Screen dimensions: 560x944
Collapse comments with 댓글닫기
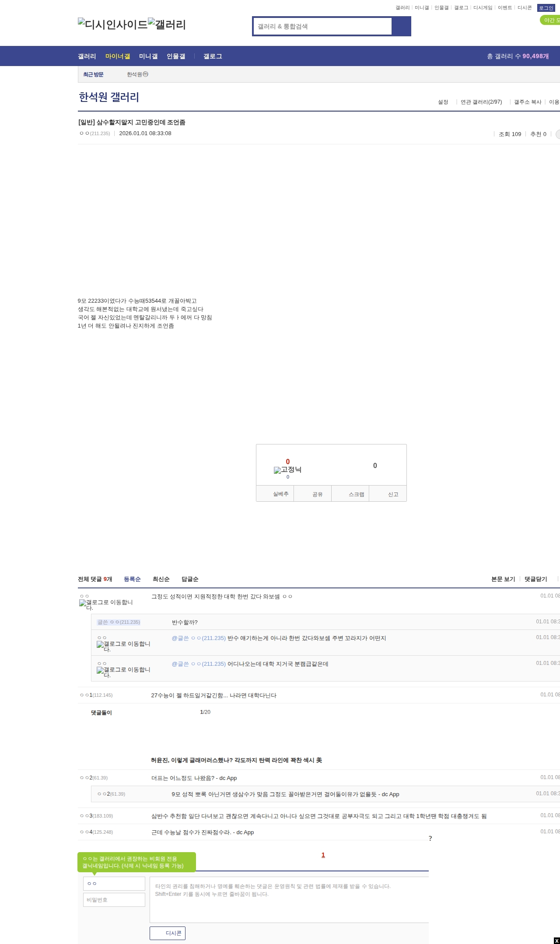(535, 579)
